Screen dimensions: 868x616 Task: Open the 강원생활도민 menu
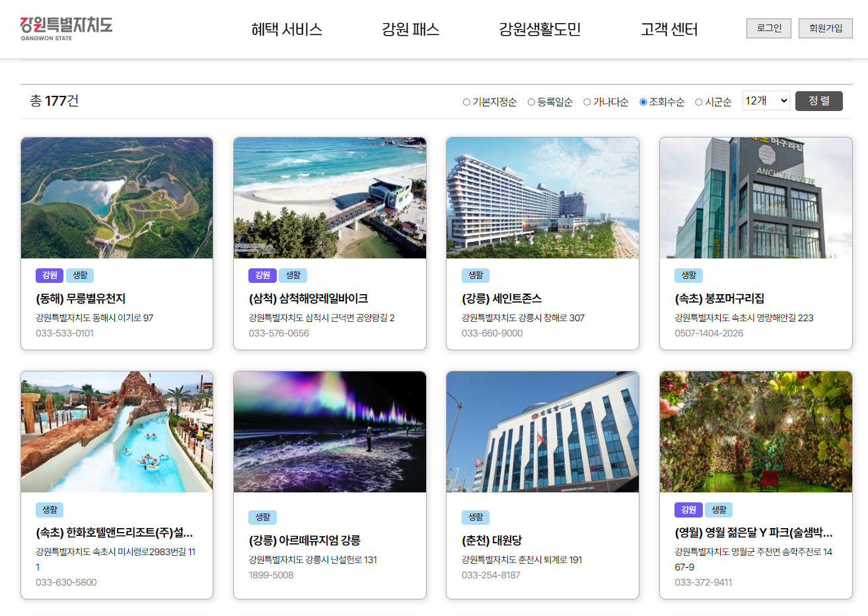pos(540,29)
